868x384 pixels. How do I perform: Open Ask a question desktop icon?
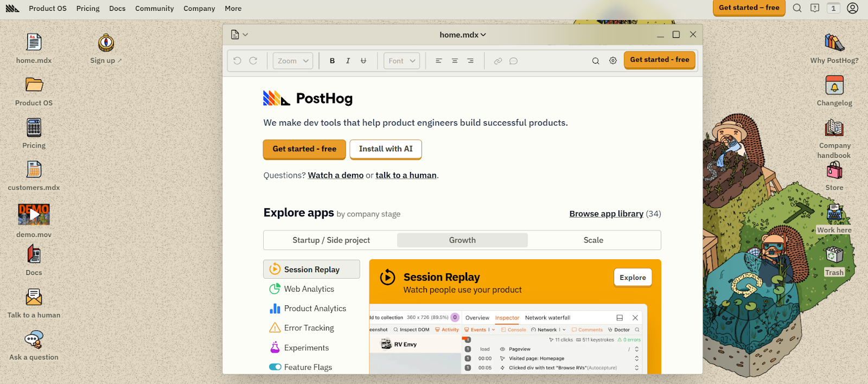point(34,340)
